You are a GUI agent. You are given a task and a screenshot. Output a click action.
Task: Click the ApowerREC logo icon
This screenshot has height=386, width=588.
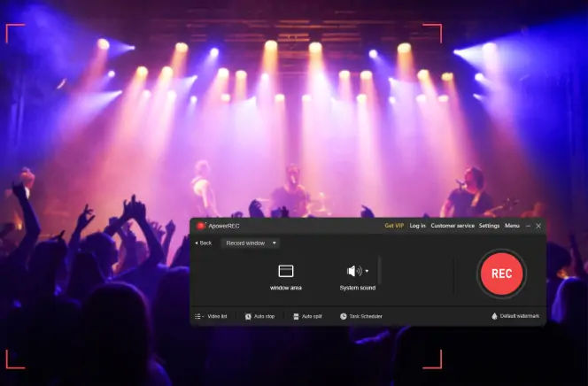201,226
